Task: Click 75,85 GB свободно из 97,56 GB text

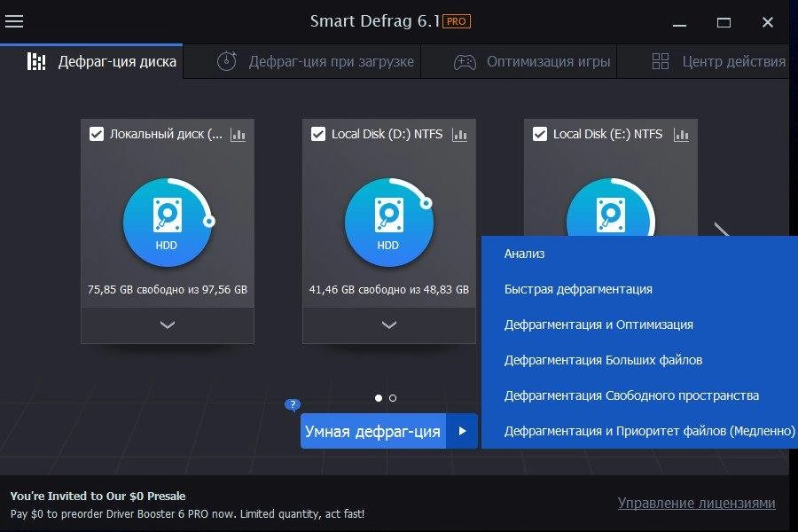Action: pos(168,290)
